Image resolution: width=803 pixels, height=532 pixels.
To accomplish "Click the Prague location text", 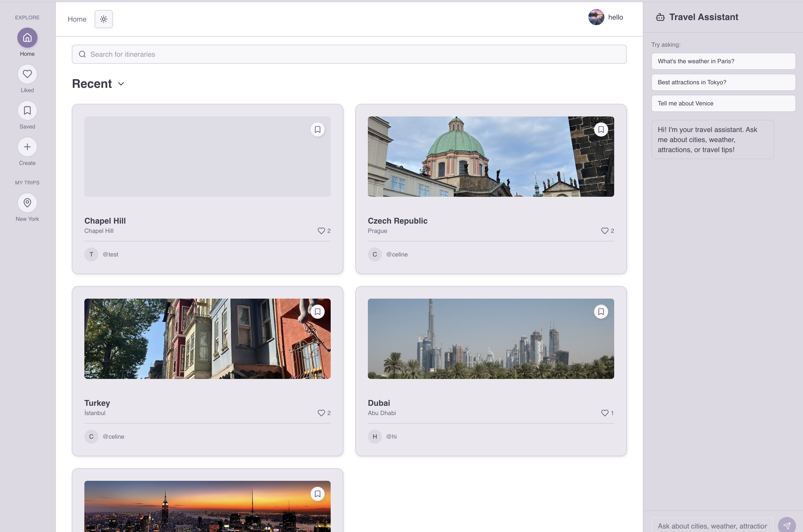I will pyautogui.click(x=377, y=231).
